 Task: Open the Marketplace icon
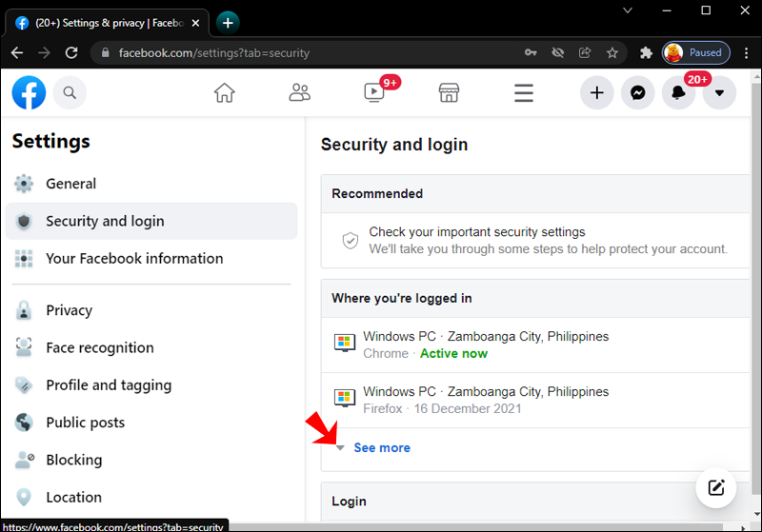[449, 92]
